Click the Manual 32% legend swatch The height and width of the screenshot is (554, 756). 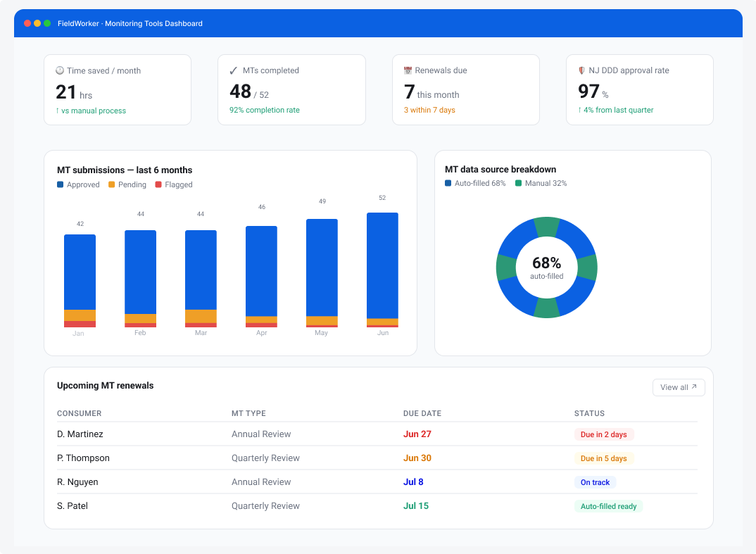(518, 183)
